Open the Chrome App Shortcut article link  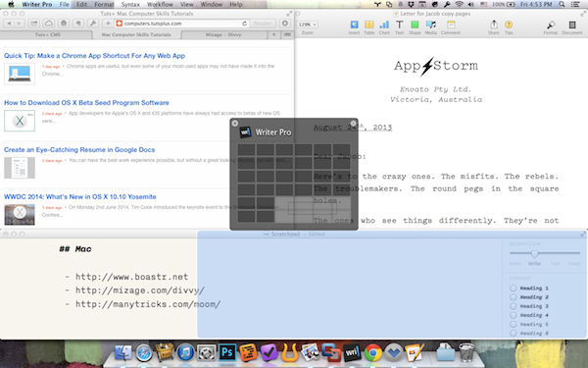click(x=94, y=56)
